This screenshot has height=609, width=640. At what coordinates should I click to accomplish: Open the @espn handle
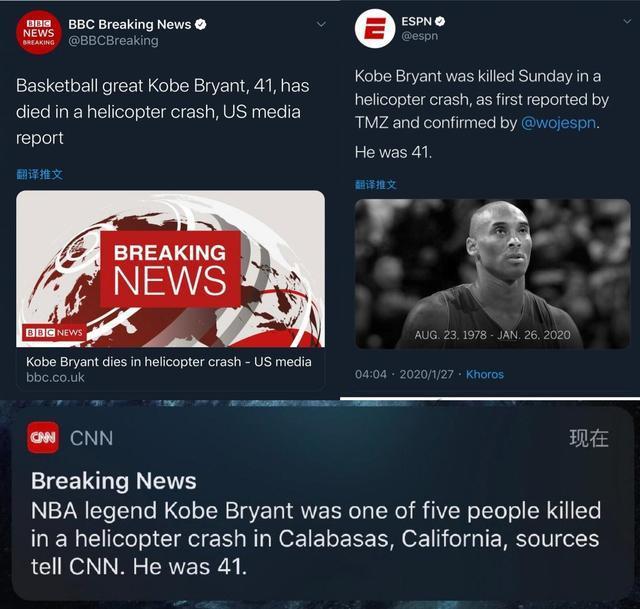tap(420, 36)
